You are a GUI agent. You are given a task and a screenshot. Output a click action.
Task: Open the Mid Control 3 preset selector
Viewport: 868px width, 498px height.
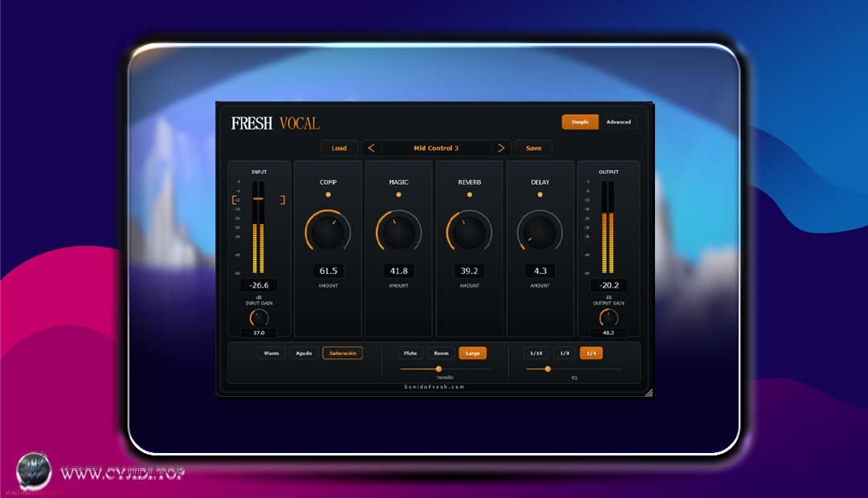point(436,148)
